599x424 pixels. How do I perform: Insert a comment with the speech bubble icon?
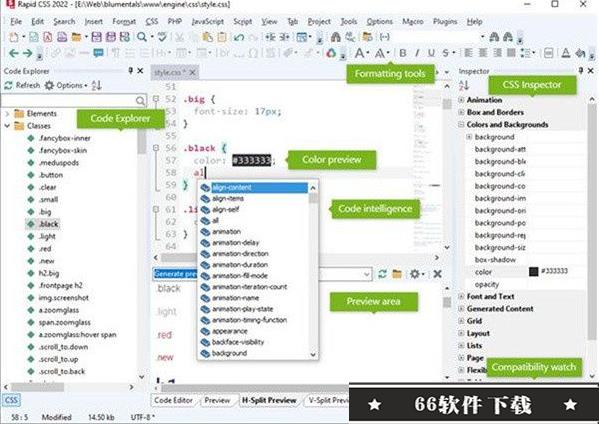[99, 53]
